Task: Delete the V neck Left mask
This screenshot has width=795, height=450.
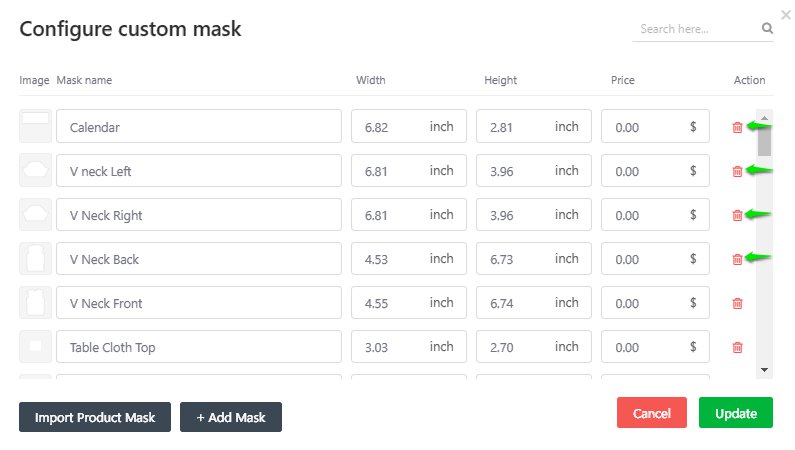Action: pyautogui.click(x=738, y=171)
